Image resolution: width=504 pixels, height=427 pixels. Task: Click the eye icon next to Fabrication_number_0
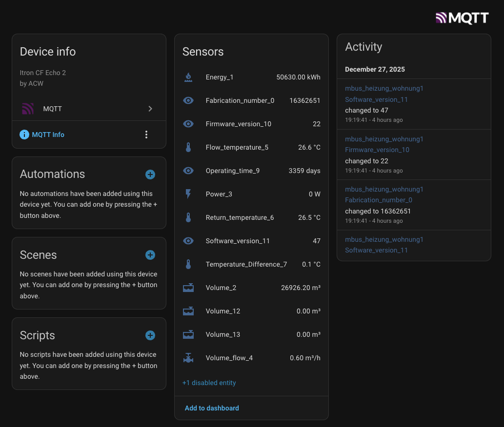(188, 100)
